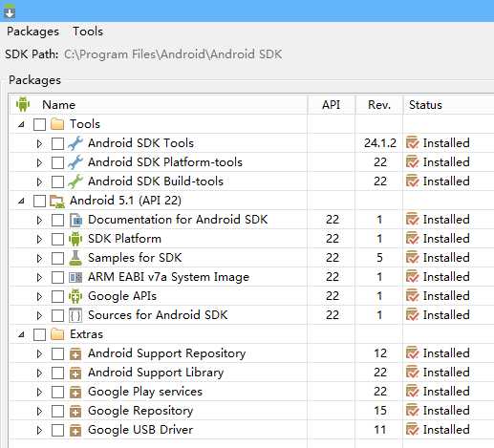Check the Extras group checkbox
Image resolution: width=494 pixels, height=448 pixels.
pyautogui.click(x=39, y=334)
